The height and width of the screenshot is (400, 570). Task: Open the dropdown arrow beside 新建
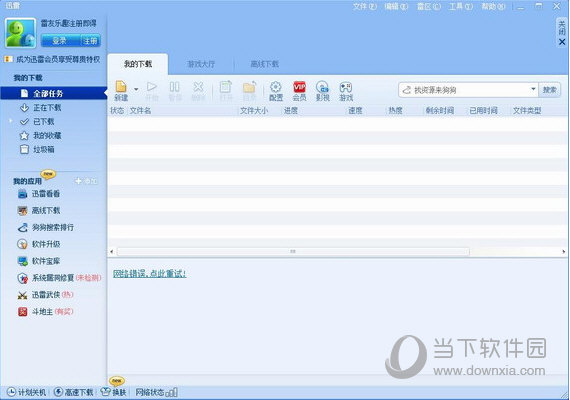pyautogui.click(x=136, y=89)
